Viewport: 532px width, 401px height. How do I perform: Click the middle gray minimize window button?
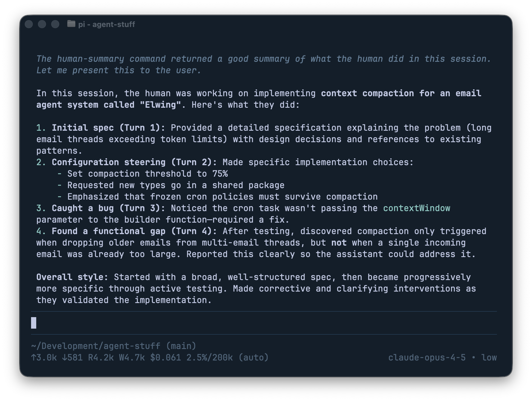(x=42, y=24)
